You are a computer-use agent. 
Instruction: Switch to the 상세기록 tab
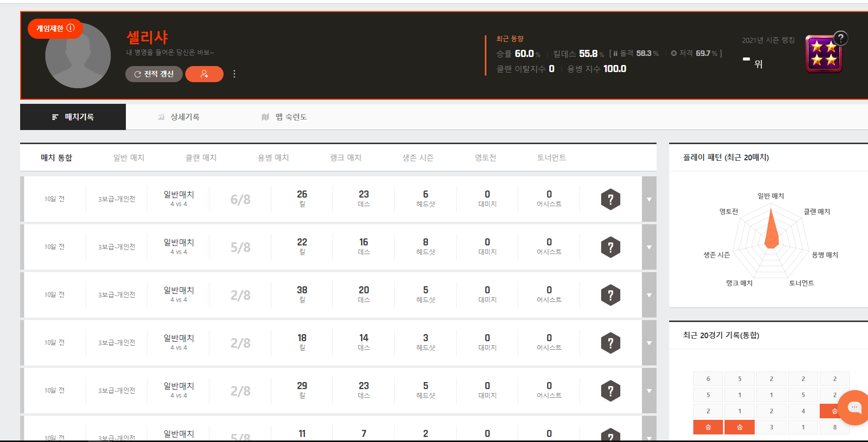pos(179,117)
